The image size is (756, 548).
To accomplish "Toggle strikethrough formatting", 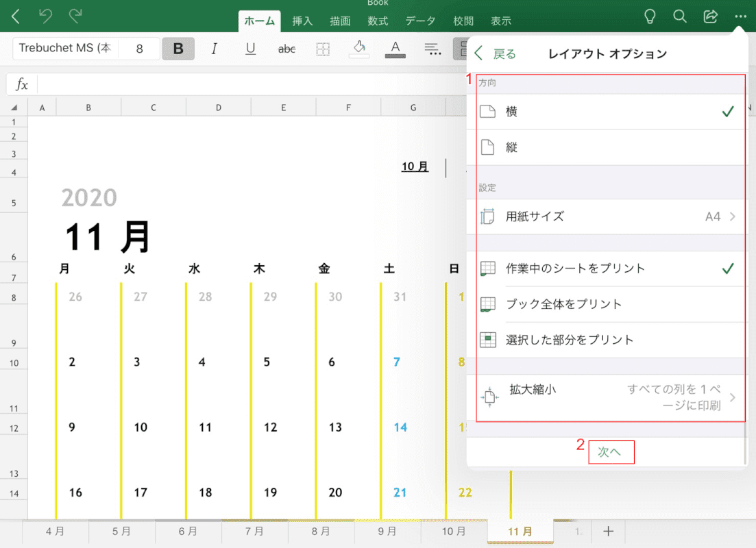I will coord(286,49).
